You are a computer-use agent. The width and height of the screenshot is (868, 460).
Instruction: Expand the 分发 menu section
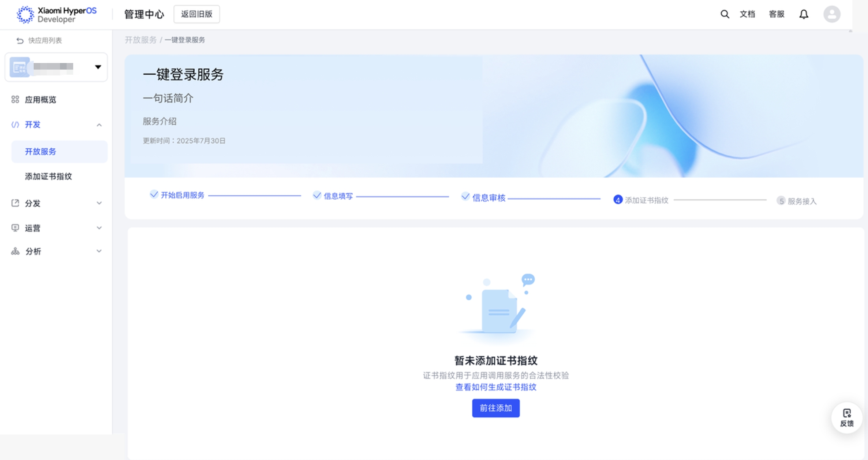(x=99, y=203)
